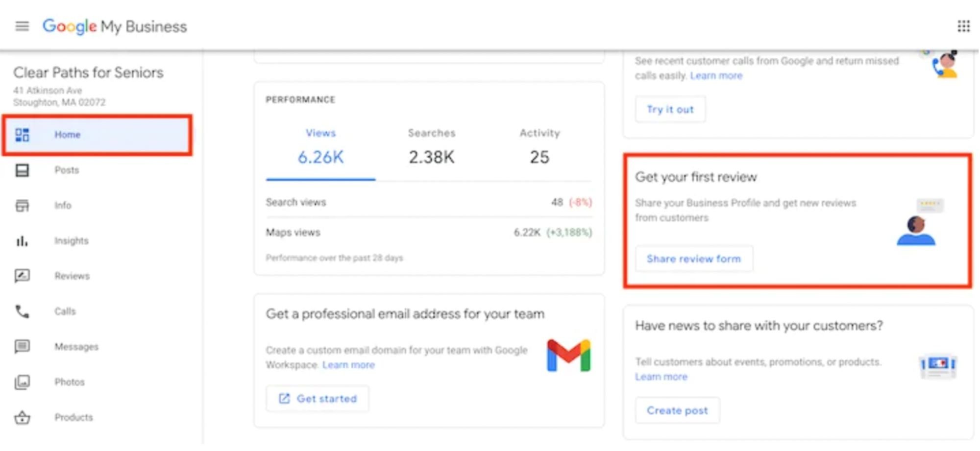Open the Photos icon in sidebar
This screenshot has width=980, height=451.
[22, 382]
